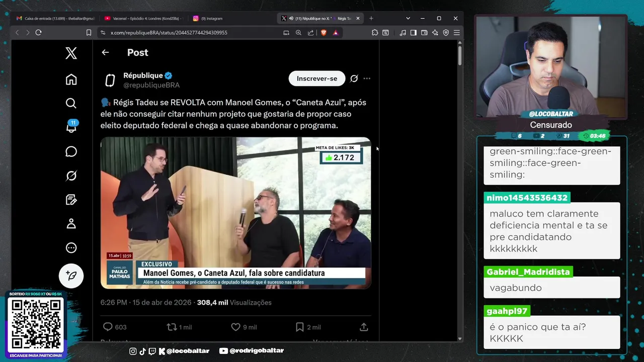Viewport: 644px width, 362px height.
Task: Reply to post with 603 comments
Action: pyautogui.click(x=115, y=327)
